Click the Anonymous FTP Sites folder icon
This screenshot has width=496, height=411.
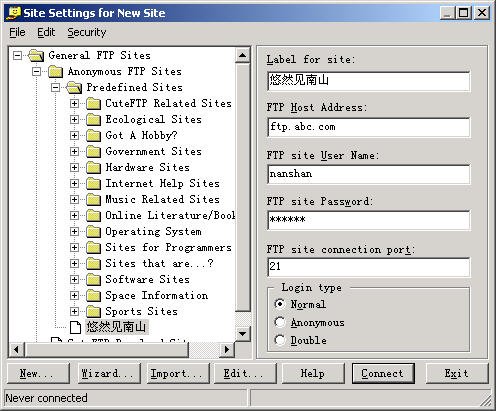coord(55,71)
